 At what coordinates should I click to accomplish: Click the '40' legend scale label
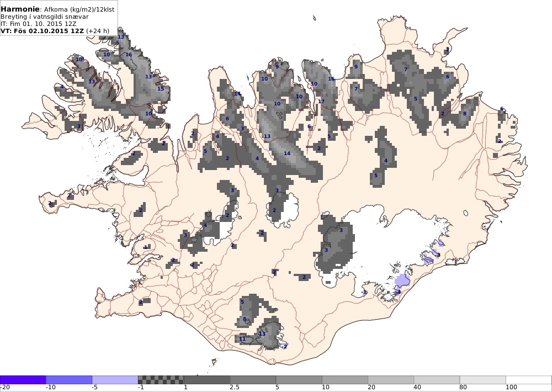point(417,388)
